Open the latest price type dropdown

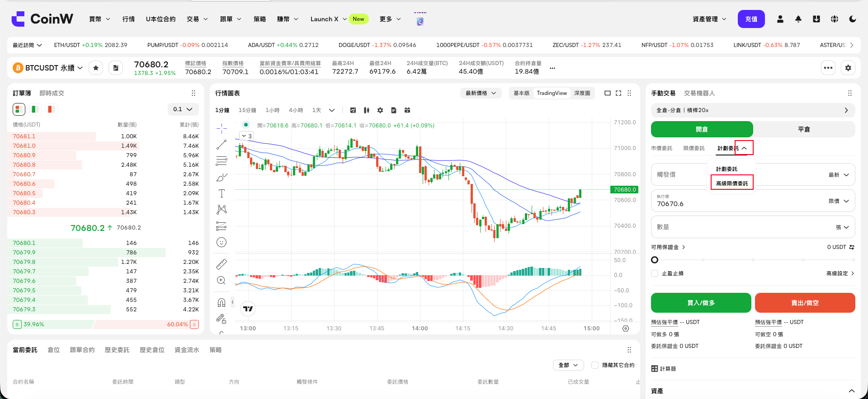(x=481, y=93)
